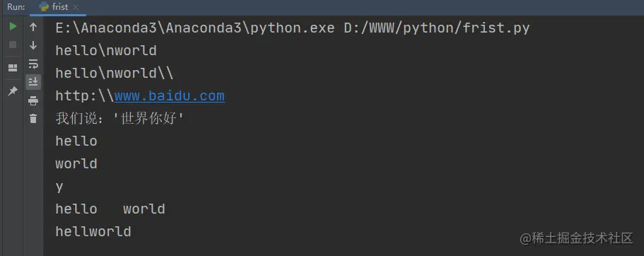The height and width of the screenshot is (256, 644).
Task: Toggle the pin tab icon
Action: [x=13, y=91]
